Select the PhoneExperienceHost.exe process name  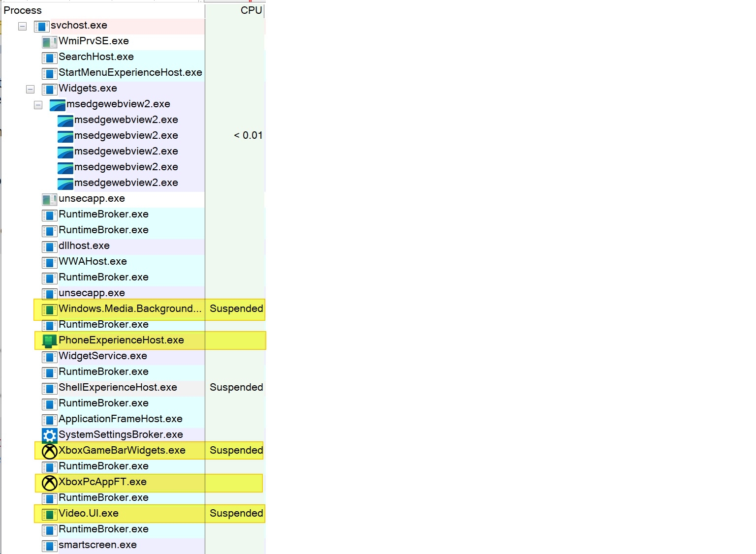(x=121, y=340)
